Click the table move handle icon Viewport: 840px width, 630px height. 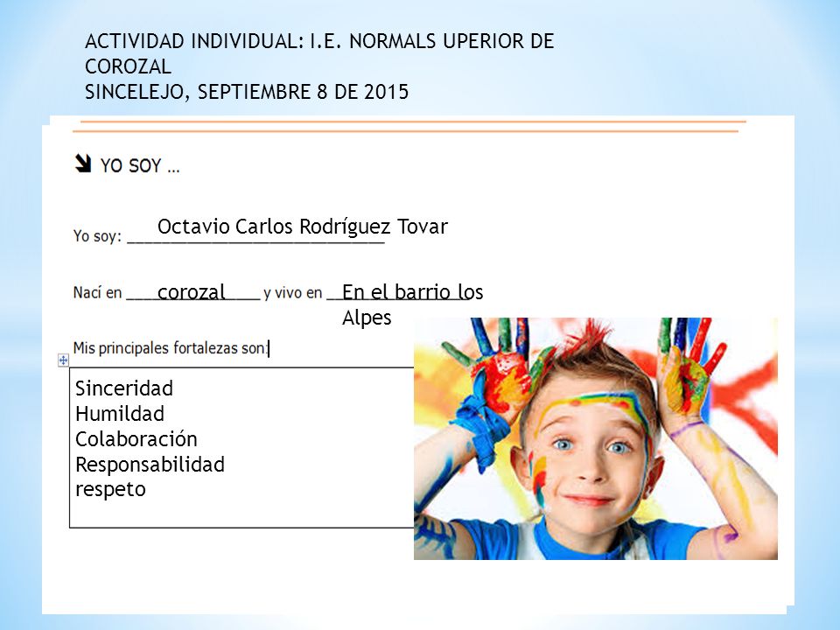click(x=63, y=360)
